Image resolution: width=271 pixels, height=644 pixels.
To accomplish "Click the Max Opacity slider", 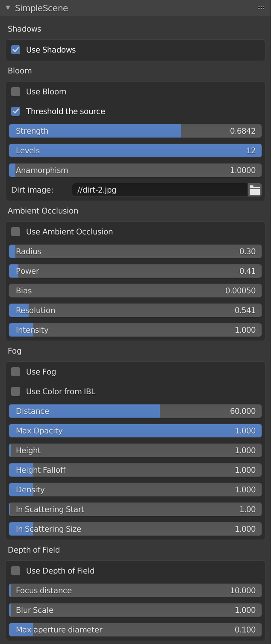I will click(x=135, y=430).
